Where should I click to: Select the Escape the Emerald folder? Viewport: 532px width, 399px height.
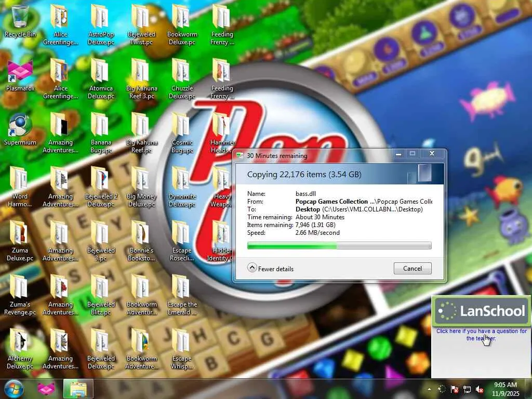pos(182,296)
